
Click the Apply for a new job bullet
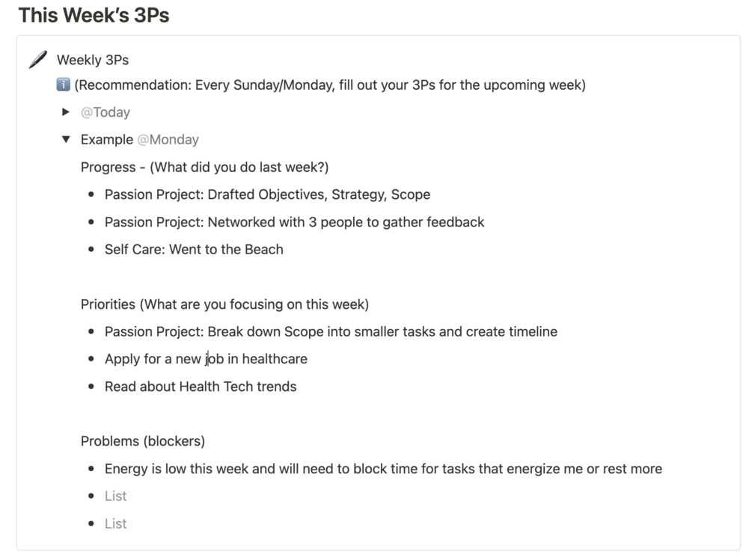[x=206, y=359]
